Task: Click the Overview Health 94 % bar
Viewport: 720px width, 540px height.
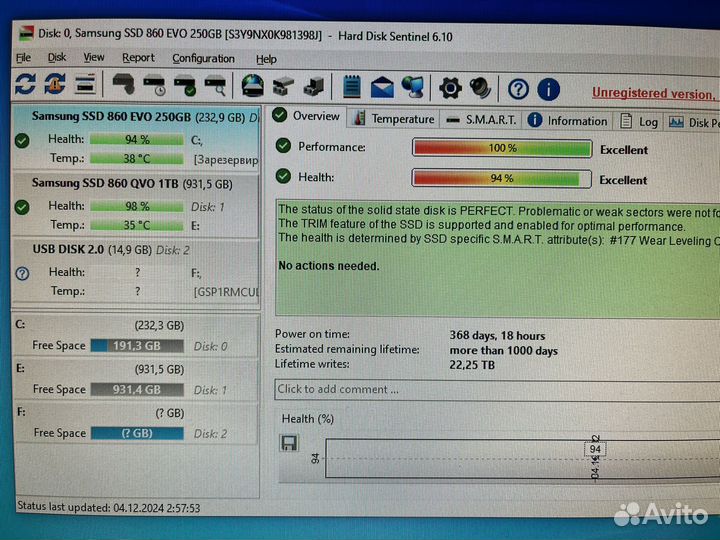Action: coord(502,178)
